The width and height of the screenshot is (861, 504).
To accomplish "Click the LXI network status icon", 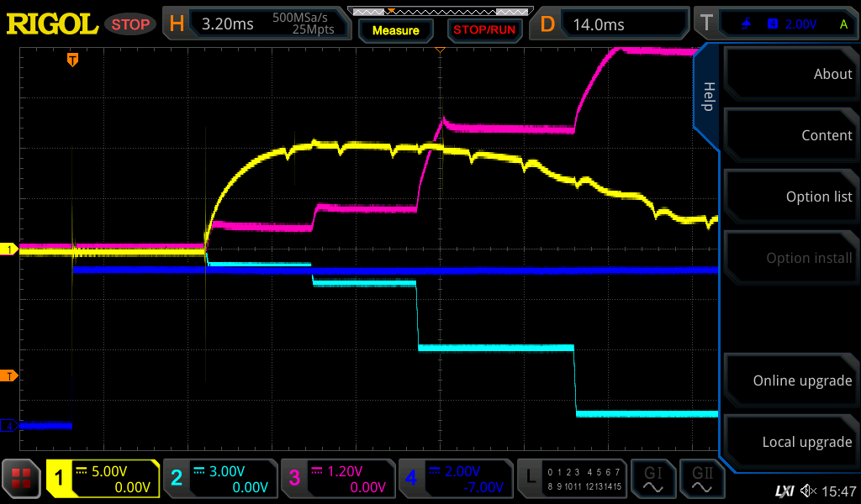I will tap(784, 491).
